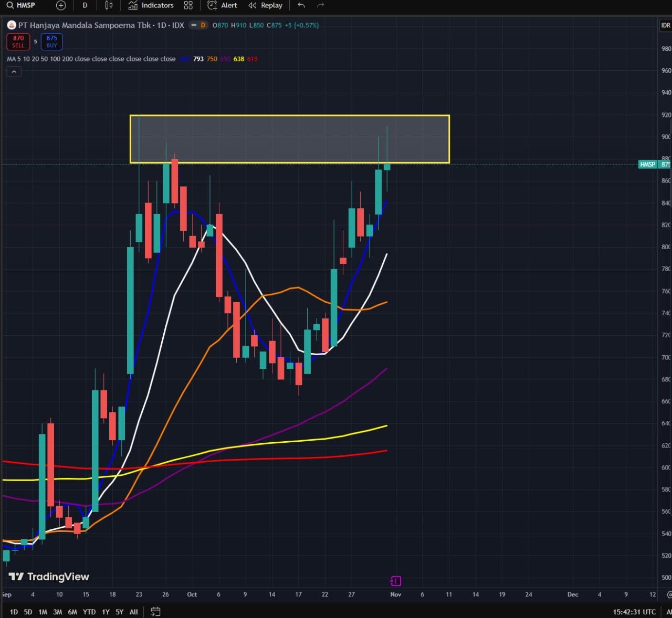The height and width of the screenshot is (618, 672).
Task: Click the yellow-bordered resistance zone rectangle
Action: [289, 139]
